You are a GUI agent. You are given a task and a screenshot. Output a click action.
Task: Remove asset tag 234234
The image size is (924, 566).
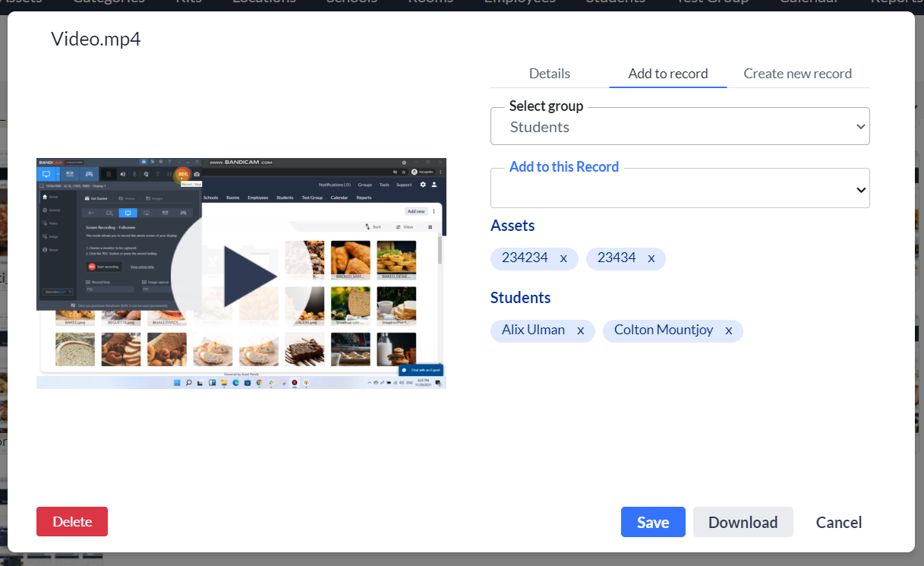563,258
